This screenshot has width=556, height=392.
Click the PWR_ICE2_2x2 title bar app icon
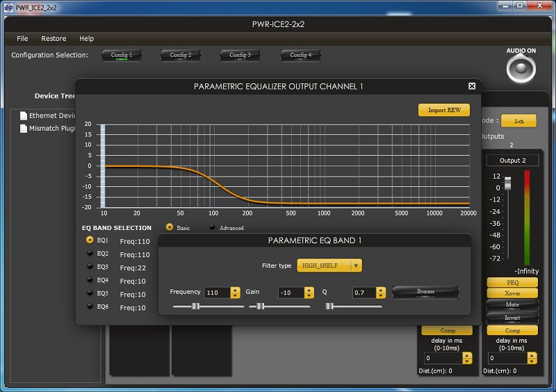click(x=8, y=8)
